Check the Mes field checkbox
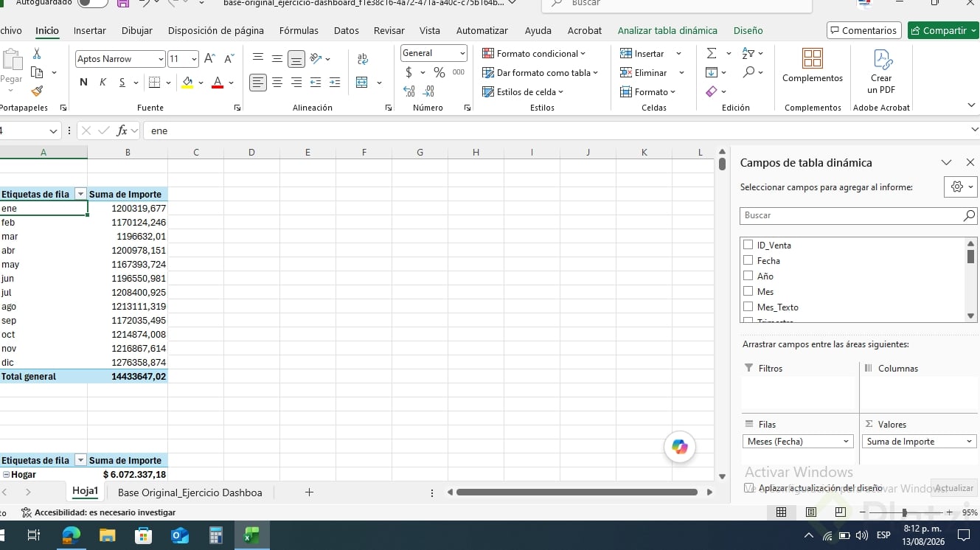The width and height of the screenshot is (980, 550). coord(748,291)
